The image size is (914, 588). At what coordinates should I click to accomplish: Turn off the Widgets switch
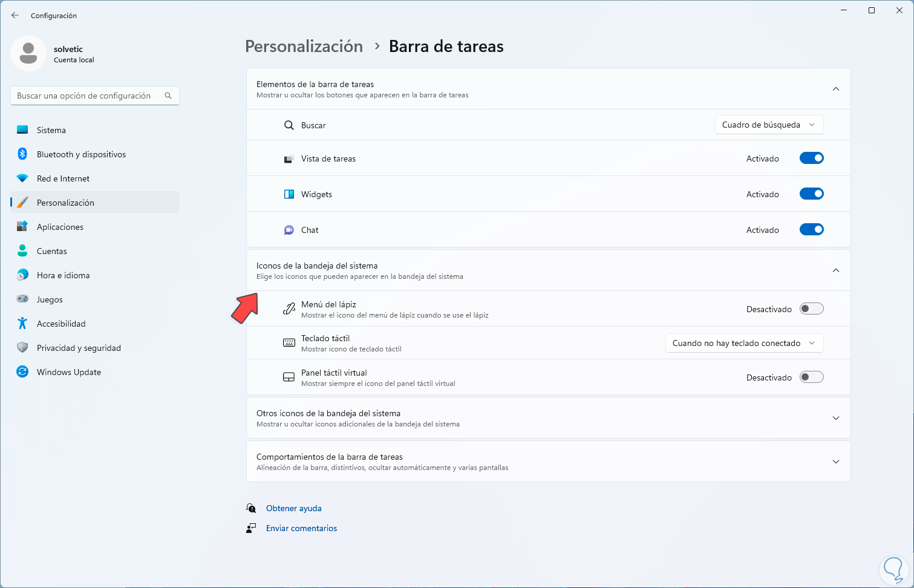[811, 194]
